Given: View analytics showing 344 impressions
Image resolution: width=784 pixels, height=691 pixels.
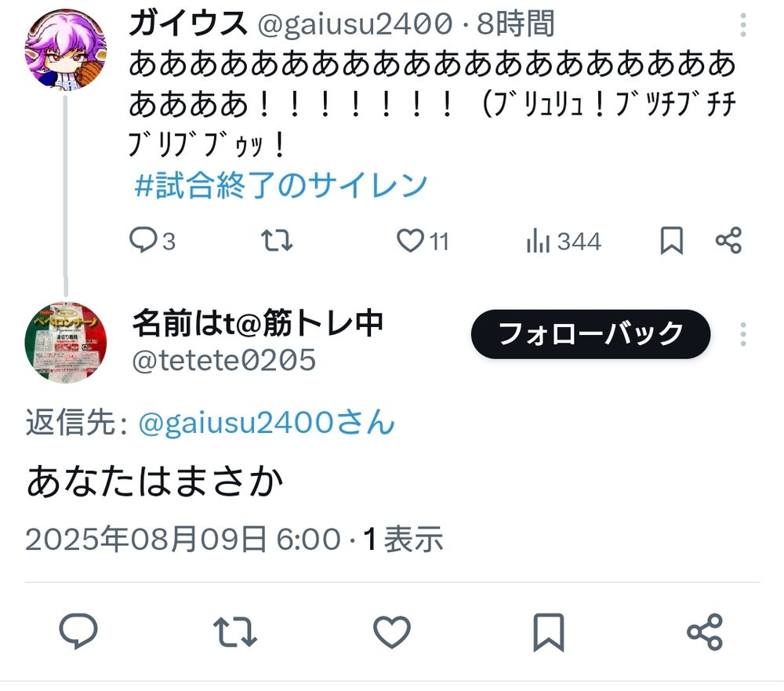Looking at the screenshot, I should (x=564, y=241).
